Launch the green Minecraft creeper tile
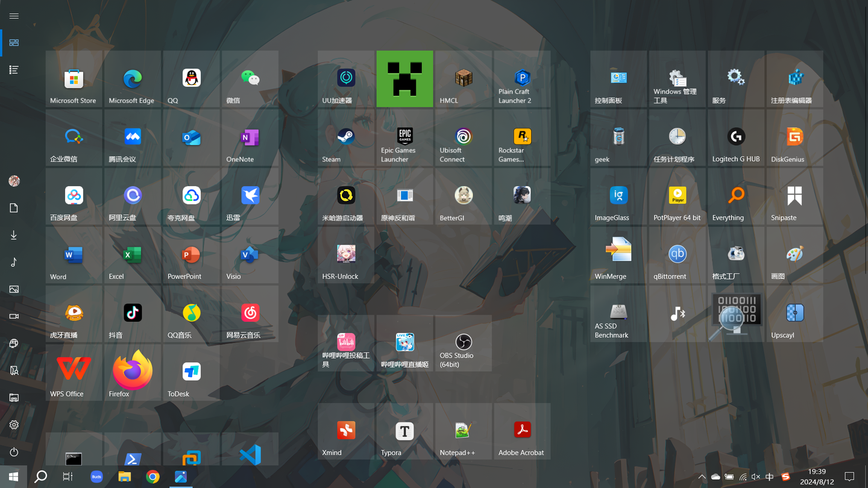The height and width of the screenshot is (488, 868). click(x=404, y=79)
